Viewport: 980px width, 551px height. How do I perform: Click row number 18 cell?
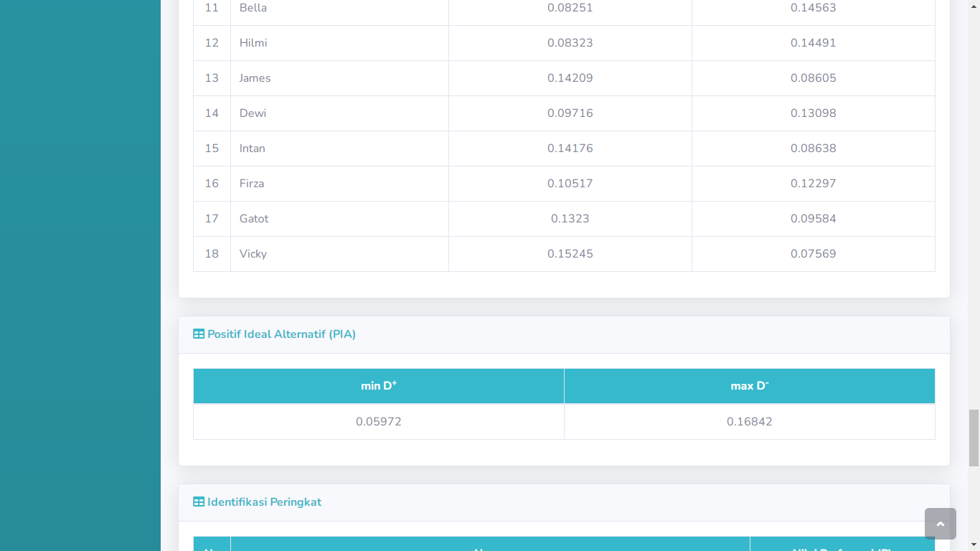212,254
